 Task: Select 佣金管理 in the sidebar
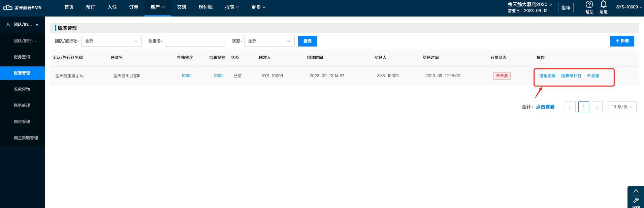(x=22, y=122)
